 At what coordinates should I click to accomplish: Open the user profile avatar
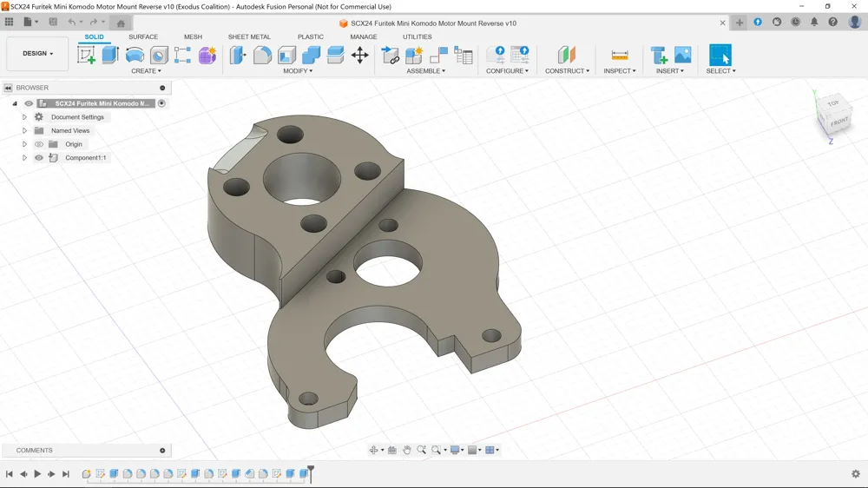coord(855,22)
